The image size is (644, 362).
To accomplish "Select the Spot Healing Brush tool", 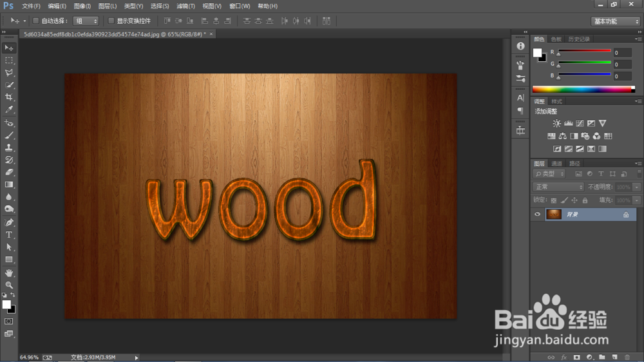I will click(8, 123).
